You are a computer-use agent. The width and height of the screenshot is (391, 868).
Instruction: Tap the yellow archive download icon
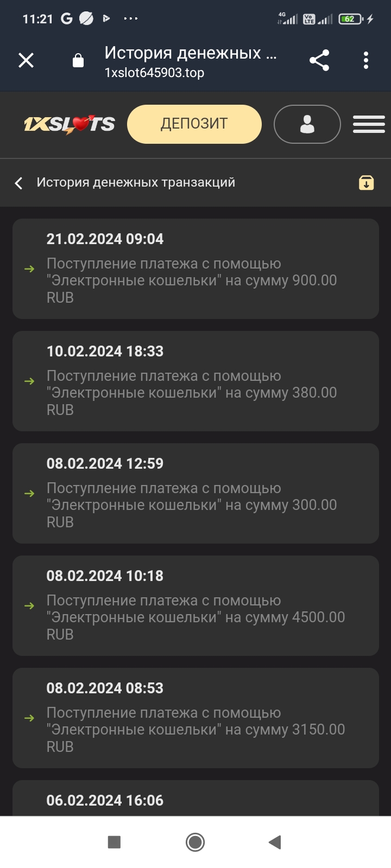[367, 183]
